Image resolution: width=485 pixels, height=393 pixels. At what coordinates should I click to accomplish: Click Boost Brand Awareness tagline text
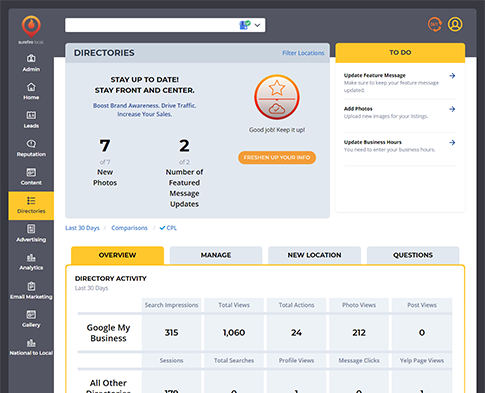click(144, 110)
